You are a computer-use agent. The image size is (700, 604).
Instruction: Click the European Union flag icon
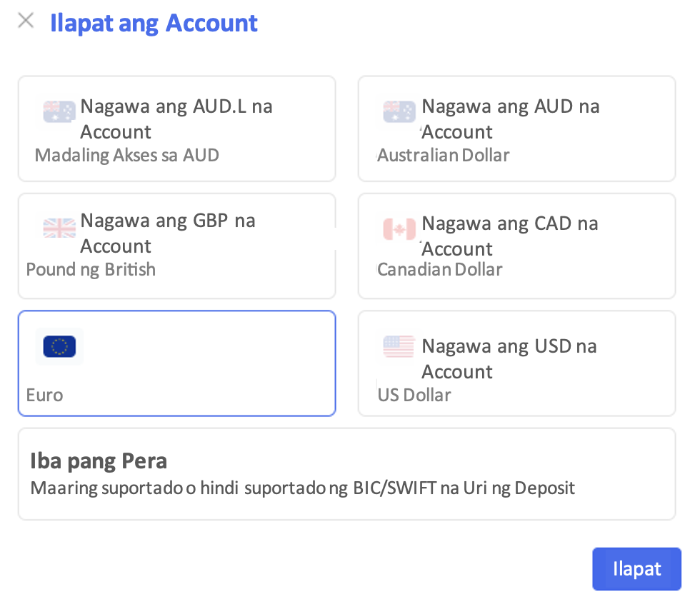[59, 346]
